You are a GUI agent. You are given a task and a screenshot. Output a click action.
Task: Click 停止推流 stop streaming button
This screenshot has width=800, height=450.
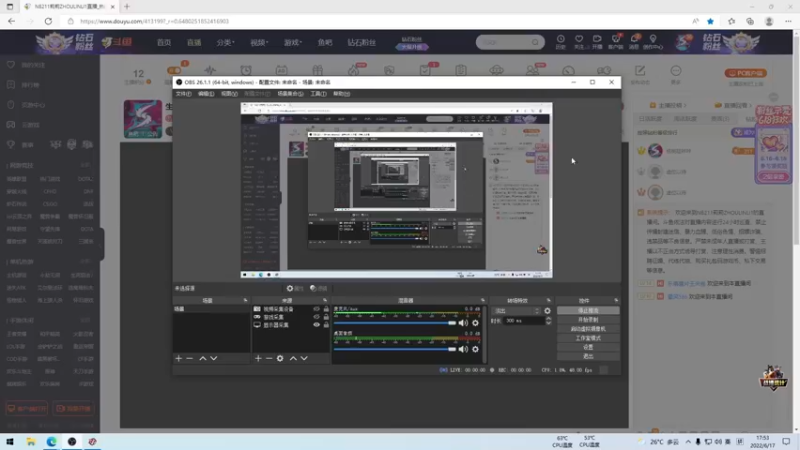pyautogui.click(x=588, y=311)
